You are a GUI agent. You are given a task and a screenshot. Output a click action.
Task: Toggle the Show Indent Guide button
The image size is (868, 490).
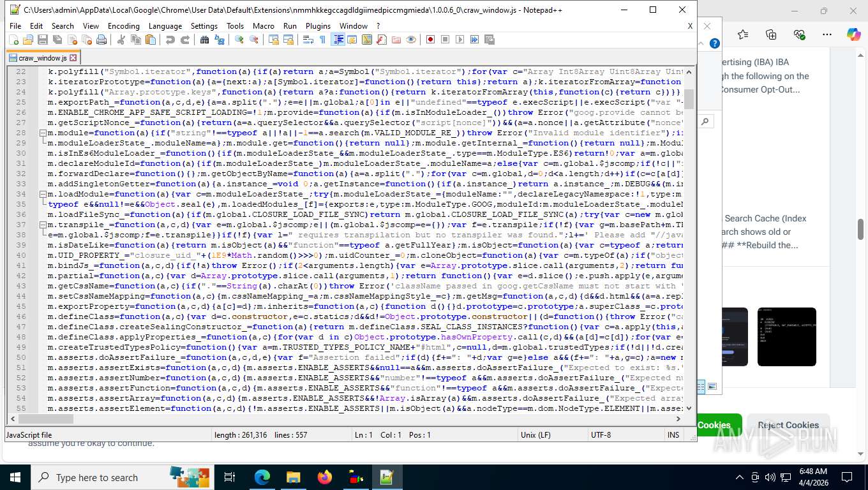click(338, 40)
